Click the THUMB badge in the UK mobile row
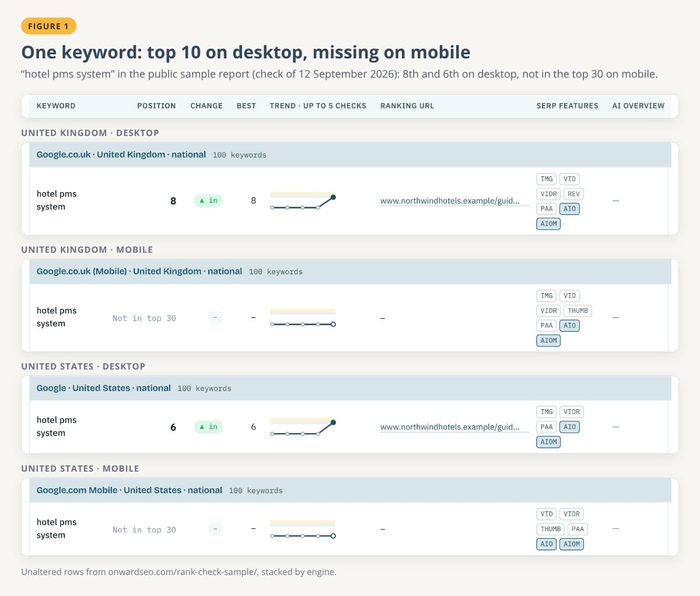Viewport: 700px width, 596px height. 578,311
